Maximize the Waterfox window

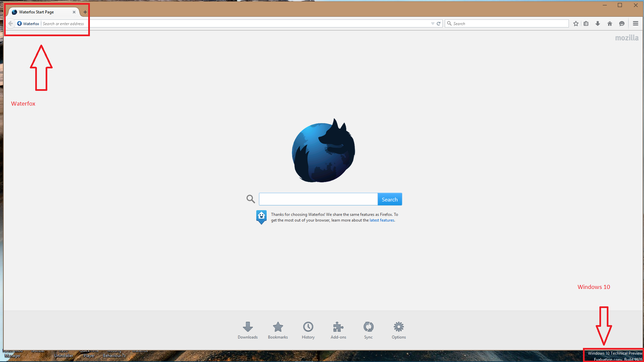pos(620,5)
